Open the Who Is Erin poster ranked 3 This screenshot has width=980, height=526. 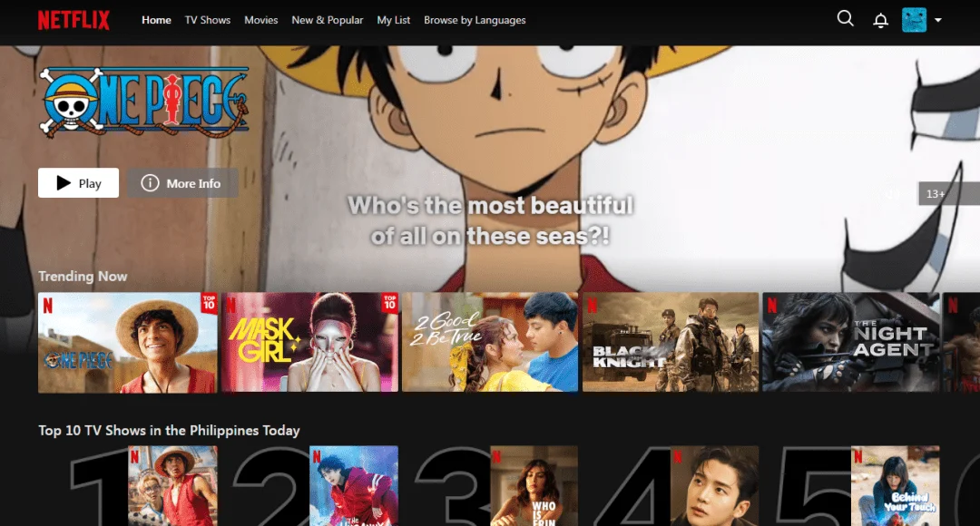534,486
